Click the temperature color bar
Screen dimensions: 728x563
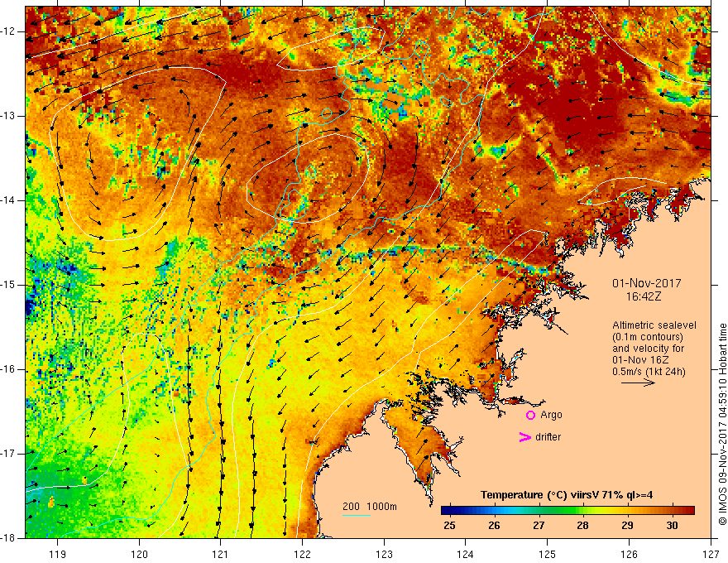[x=568, y=511]
